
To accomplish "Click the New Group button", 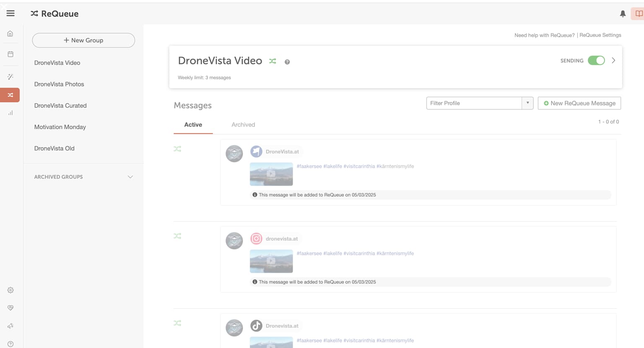I will coord(83,40).
